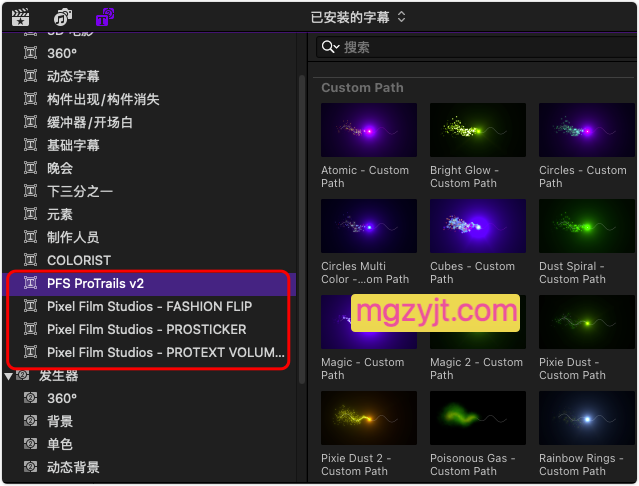
Task: Click the Magic - Custom Path label
Action: tap(363, 369)
